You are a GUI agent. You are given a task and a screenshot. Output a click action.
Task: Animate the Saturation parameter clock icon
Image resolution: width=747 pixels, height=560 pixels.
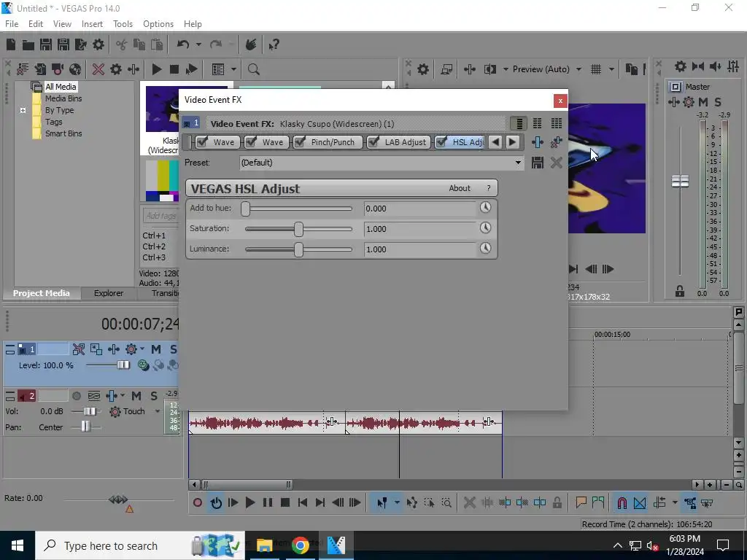tap(485, 228)
